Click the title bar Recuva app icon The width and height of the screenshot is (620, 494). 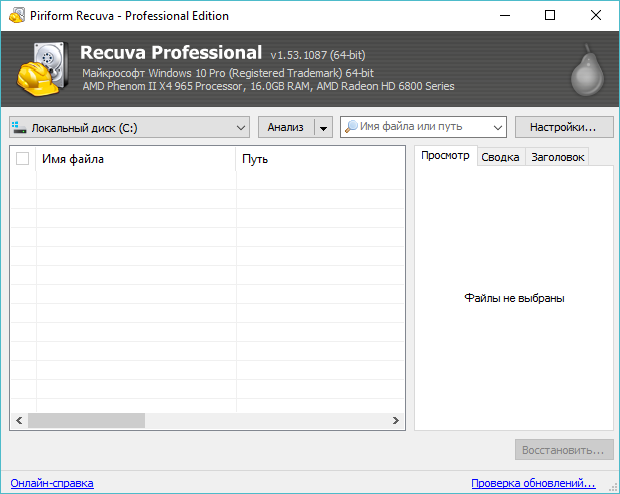[14, 16]
